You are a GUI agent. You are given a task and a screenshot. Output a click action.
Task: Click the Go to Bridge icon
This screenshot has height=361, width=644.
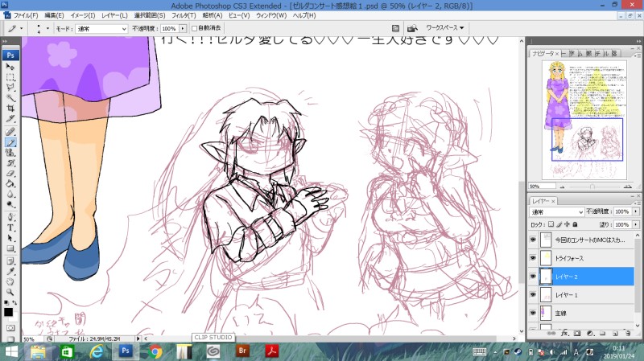[412, 28]
